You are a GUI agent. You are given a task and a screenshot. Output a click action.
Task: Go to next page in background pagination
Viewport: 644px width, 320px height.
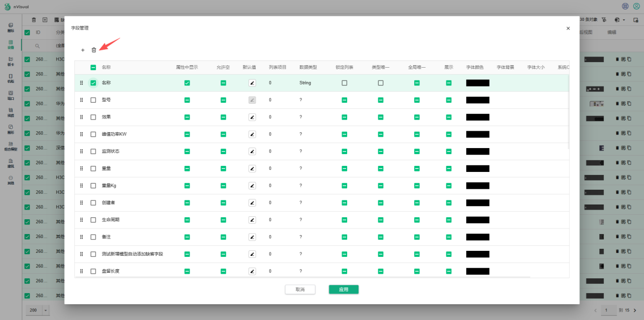pos(634,310)
